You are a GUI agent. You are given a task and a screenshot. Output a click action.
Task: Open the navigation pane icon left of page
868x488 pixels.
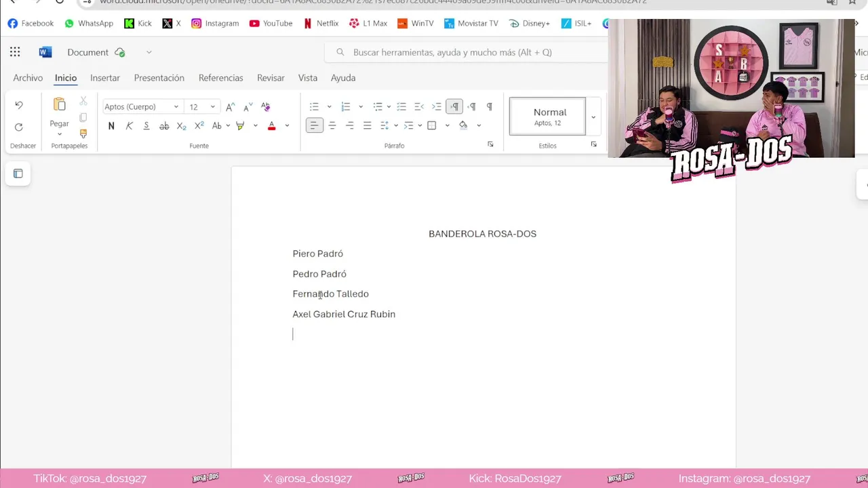pyautogui.click(x=18, y=174)
